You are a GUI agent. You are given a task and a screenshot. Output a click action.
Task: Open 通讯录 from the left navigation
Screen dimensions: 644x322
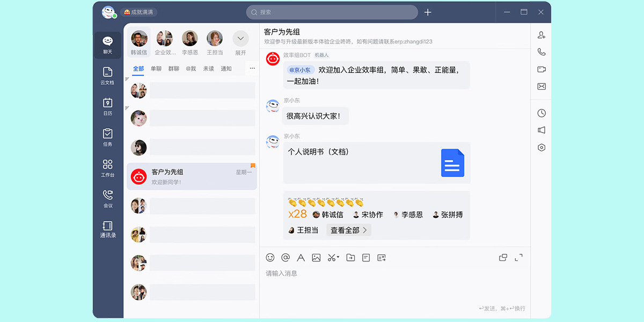[x=107, y=228]
